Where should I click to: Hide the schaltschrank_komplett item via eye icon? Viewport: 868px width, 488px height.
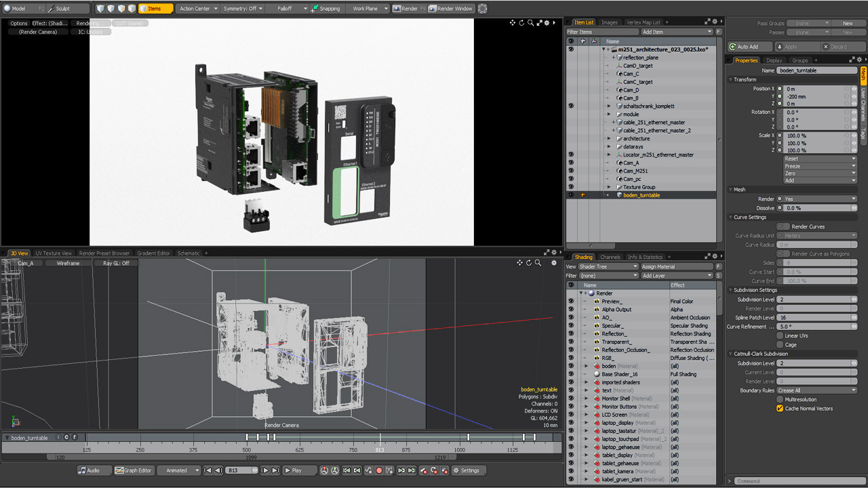[570, 106]
